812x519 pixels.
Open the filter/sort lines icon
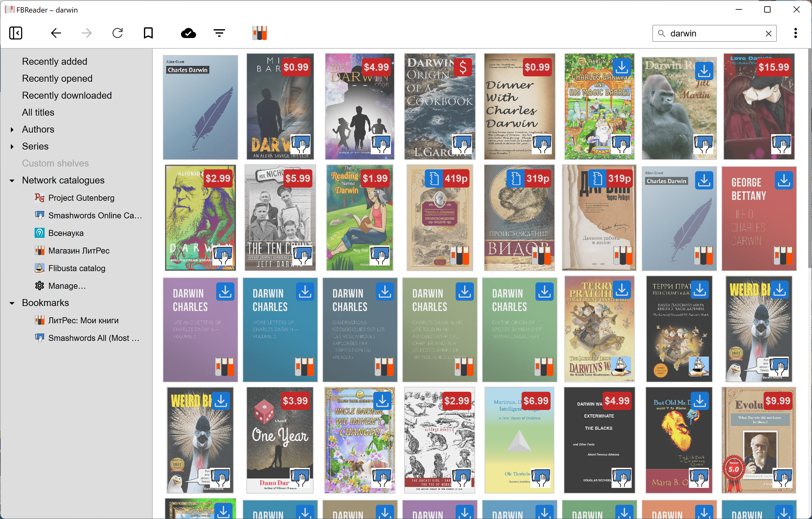tap(219, 33)
